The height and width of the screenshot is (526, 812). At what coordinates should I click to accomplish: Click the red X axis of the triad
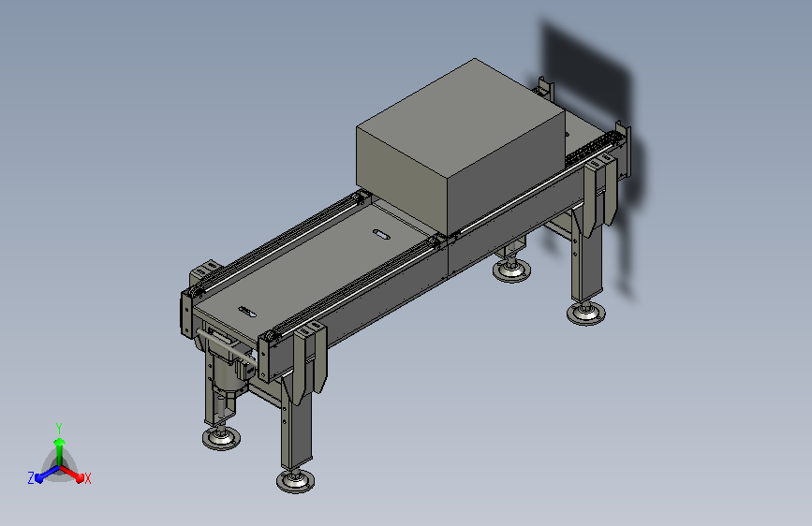tap(72, 474)
